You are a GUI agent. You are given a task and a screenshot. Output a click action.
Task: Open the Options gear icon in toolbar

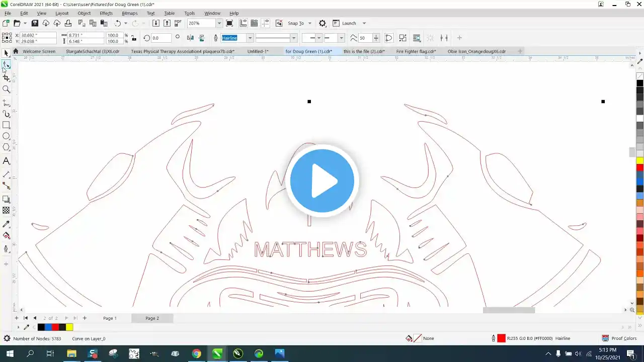(x=323, y=23)
